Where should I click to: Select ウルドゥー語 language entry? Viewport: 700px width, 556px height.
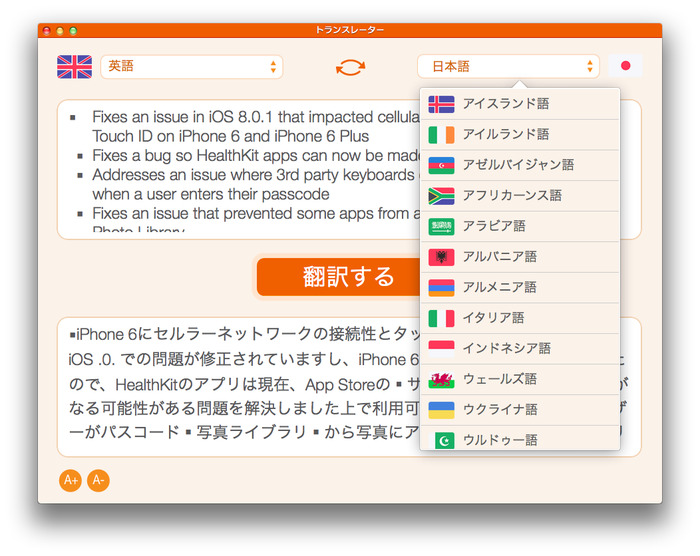point(520,438)
